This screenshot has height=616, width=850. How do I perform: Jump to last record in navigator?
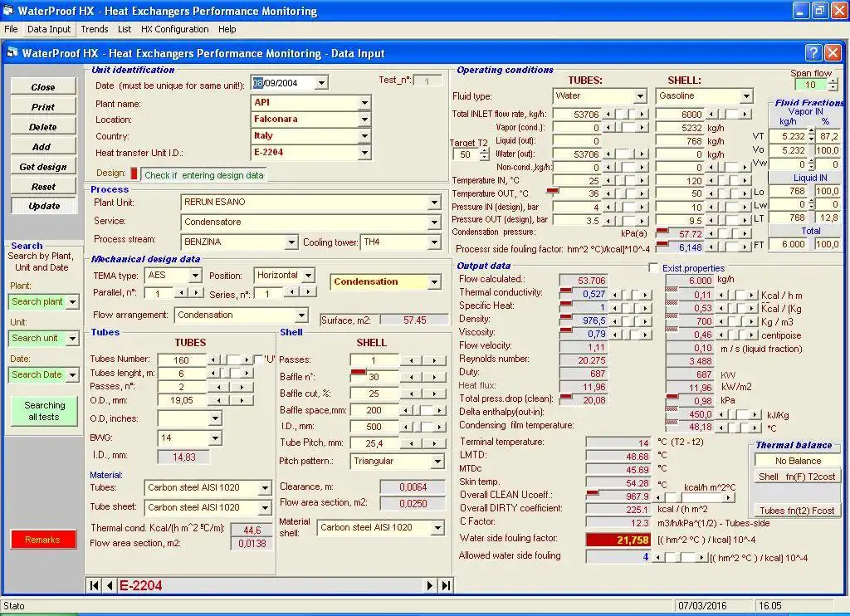click(446, 585)
